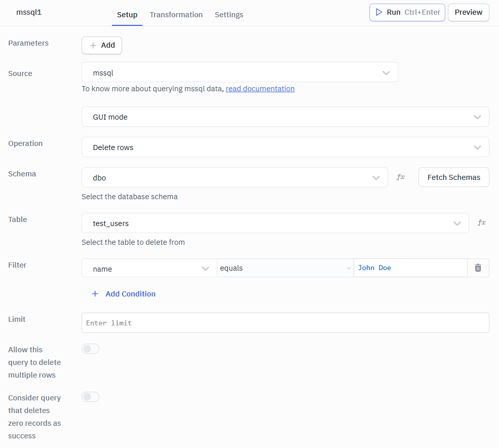Toggle Consider zero records deleted as success
This screenshot has height=448, width=499.
(90, 397)
